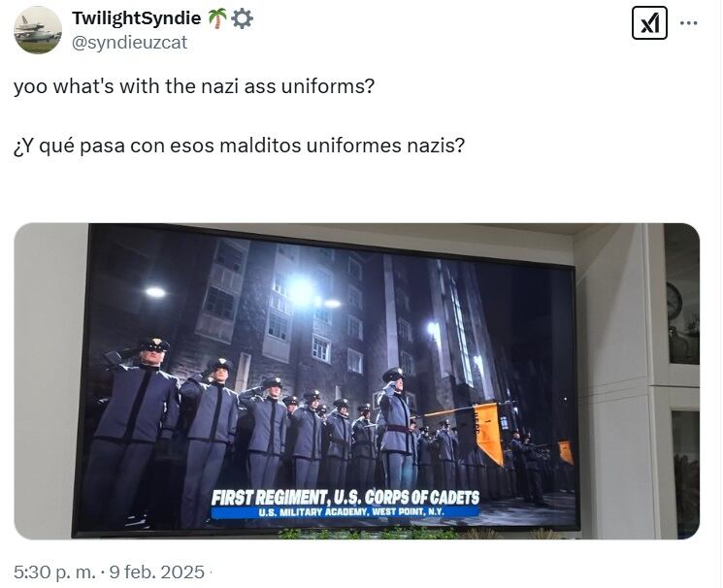
Task: Click the U.S. Military Academy blue banner
Action: tap(345, 512)
